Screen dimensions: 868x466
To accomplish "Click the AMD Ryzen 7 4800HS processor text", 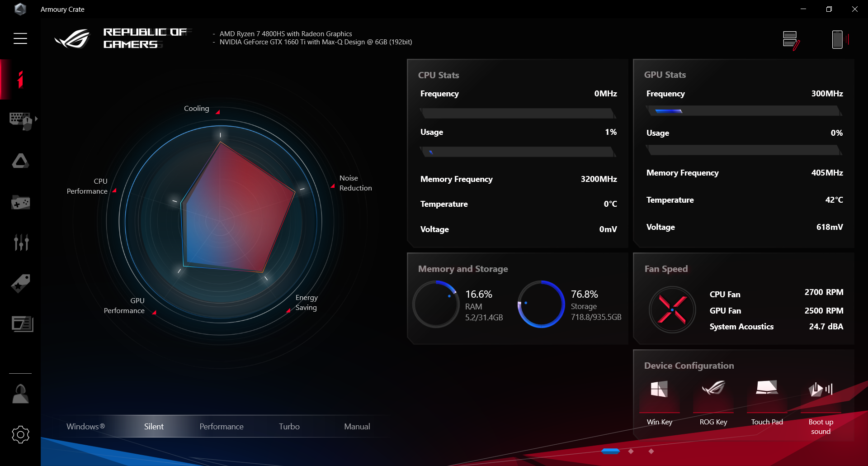I will 286,34.
